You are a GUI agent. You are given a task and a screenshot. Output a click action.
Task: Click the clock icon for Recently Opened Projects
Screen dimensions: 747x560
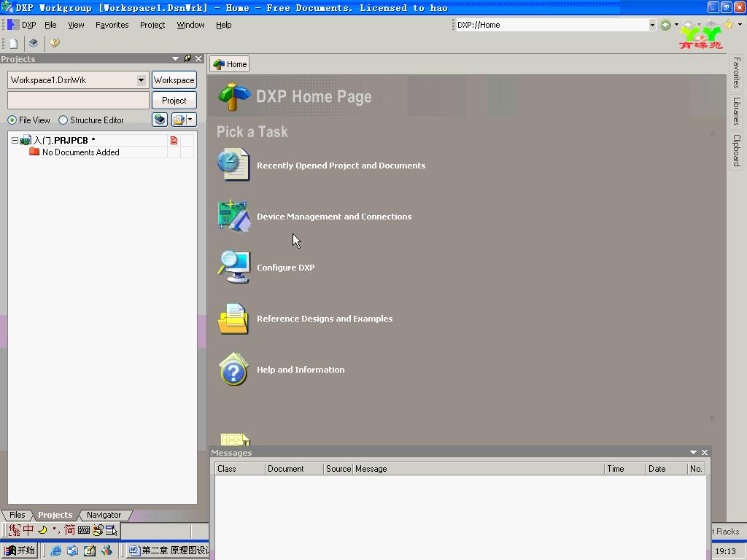click(x=233, y=165)
